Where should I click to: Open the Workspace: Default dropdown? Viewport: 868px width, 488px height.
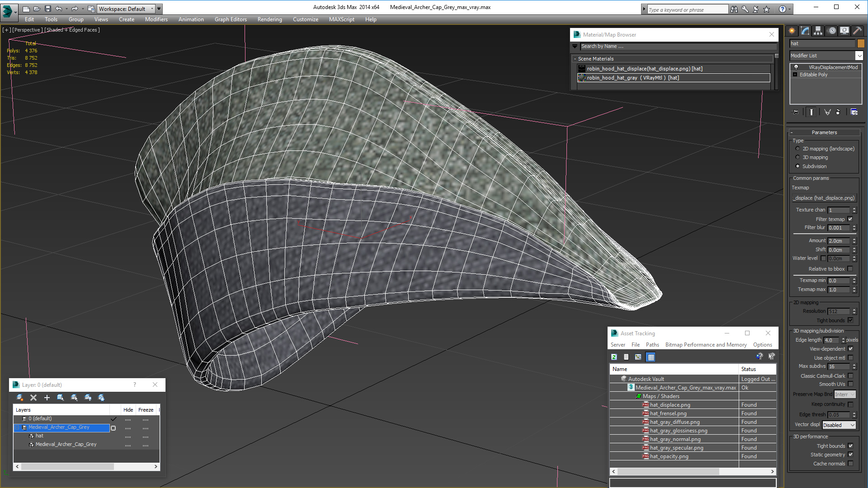tap(126, 9)
